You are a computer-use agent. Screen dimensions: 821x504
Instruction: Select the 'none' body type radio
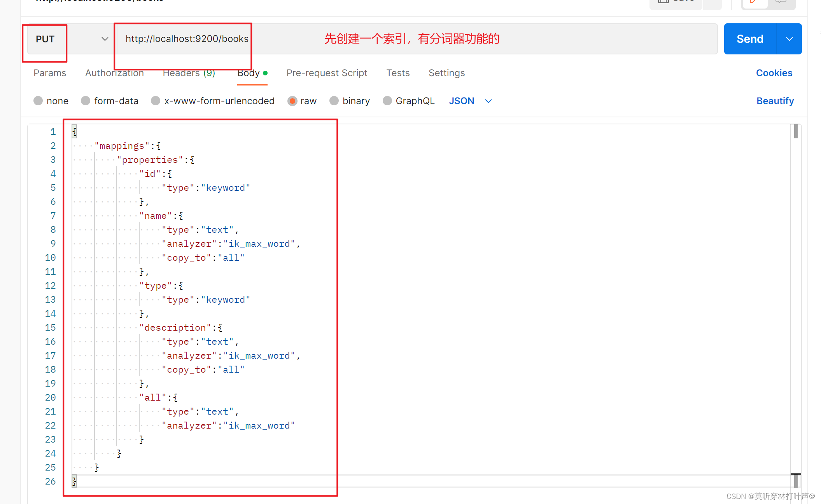pyautogui.click(x=38, y=101)
